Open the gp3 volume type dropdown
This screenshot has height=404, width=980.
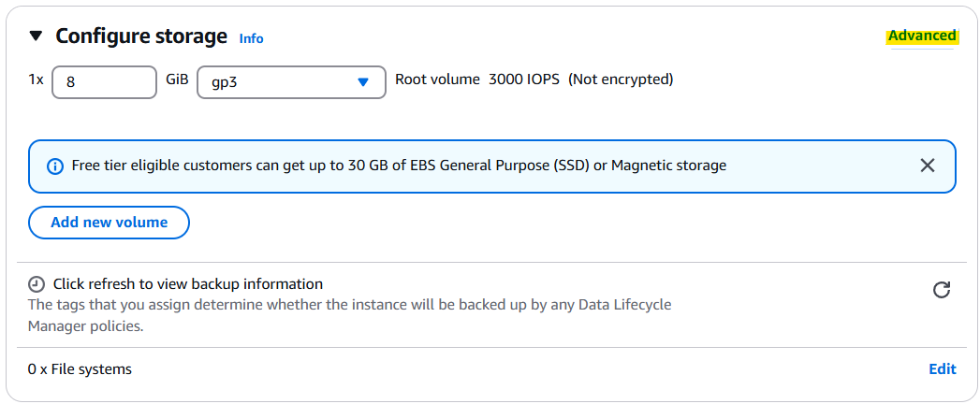coord(291,81)
